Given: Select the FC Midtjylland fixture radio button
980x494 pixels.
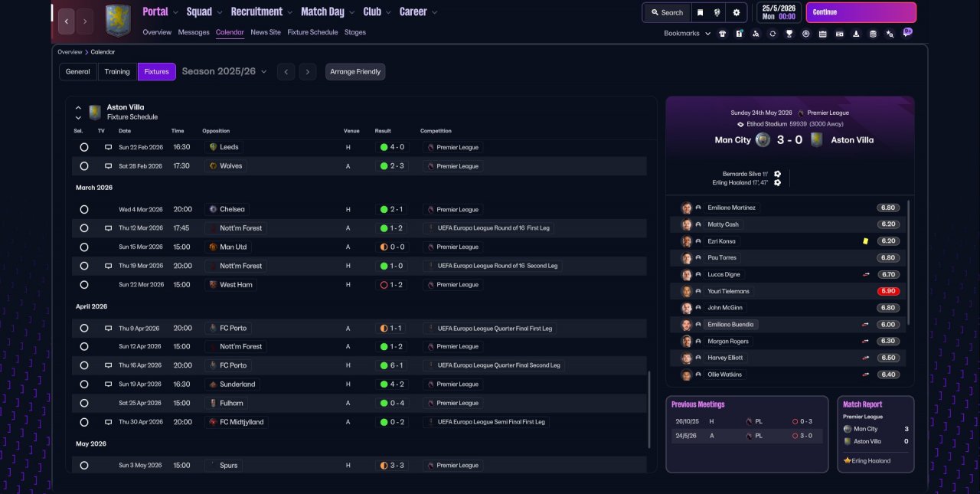Looking at the screenshot, I should point(84,422).
